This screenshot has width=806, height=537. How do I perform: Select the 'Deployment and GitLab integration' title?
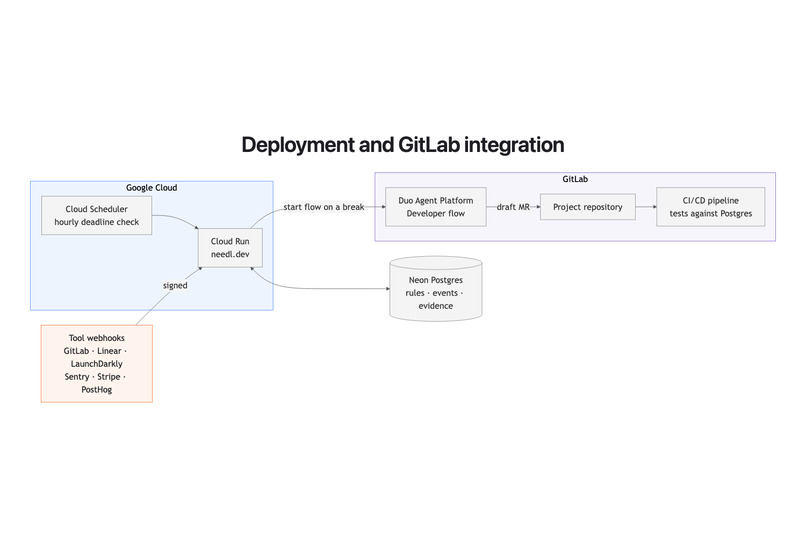click(402, 145)
